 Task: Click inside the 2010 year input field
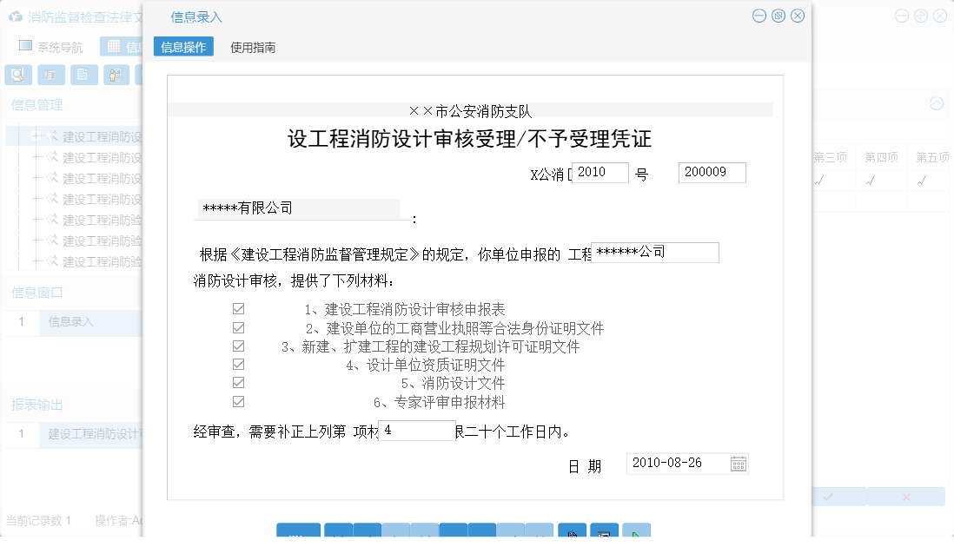point(600,172)
